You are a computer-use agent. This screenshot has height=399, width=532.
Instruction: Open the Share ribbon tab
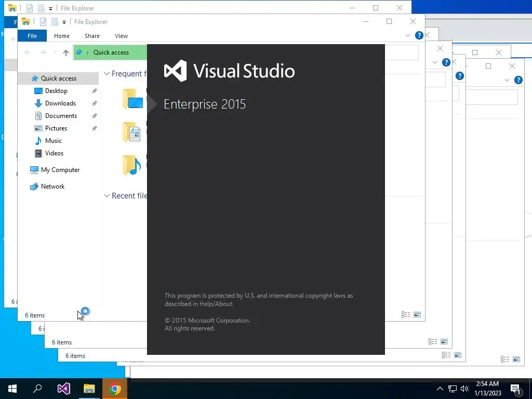(x=92, y=36)
